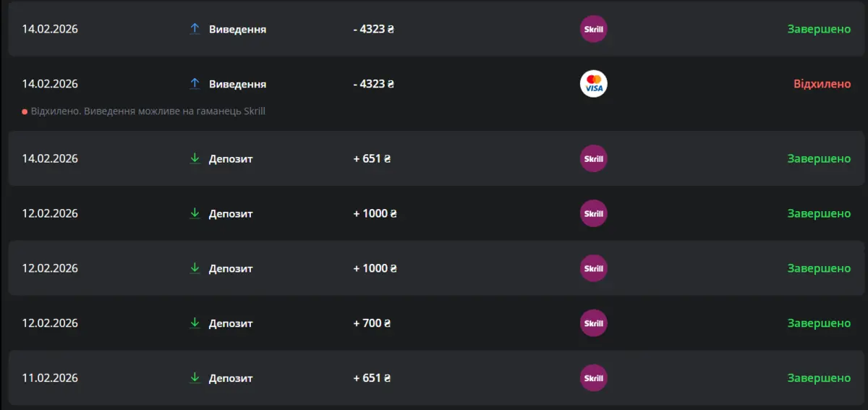Image resolution: width=868 pixels, height=410 pixels.
Task: Click the -4323 ₴ amount in completed withdrawal
Action: click(373, 30)
